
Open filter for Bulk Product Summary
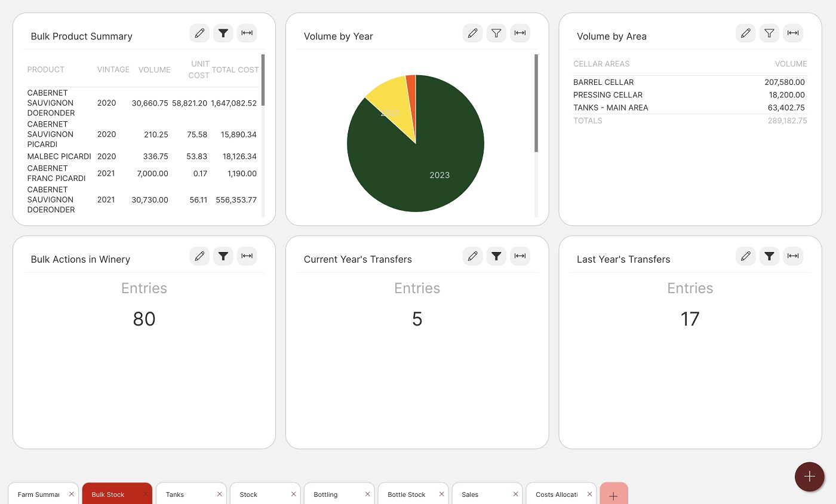223,33
